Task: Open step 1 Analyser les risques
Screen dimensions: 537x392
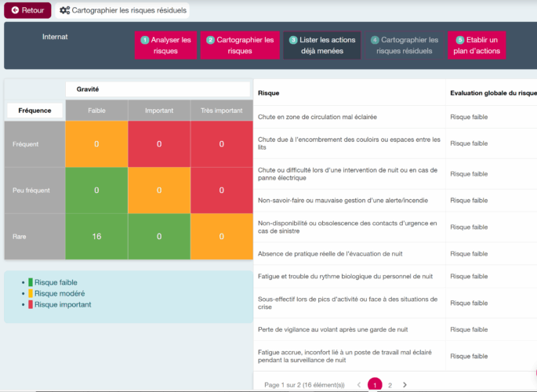Action: (x=165, y=45)
